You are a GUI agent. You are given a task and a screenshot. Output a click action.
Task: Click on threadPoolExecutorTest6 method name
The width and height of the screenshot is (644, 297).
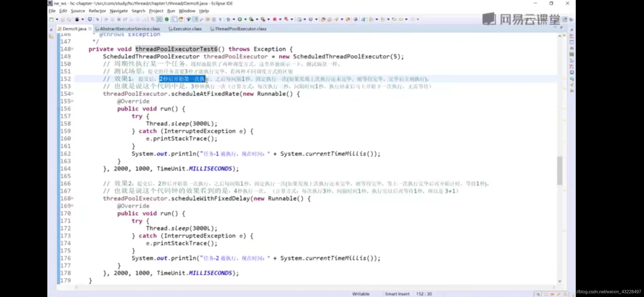pyautogui.click(x=176, y=49)
